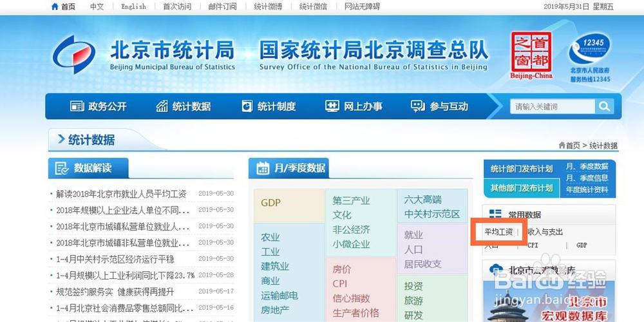Open 就业 data link
The image size is (644, 322).
(413, 235)
